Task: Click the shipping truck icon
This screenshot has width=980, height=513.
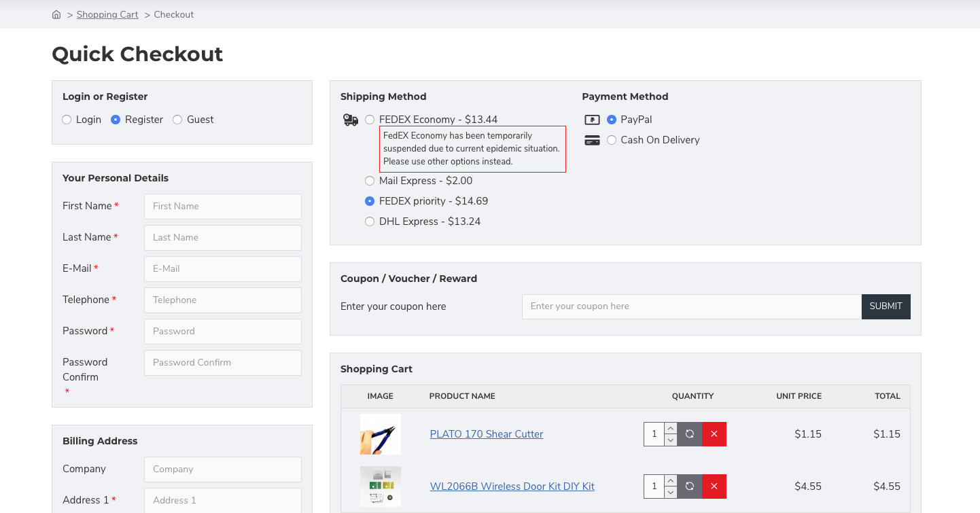Action: [x=351, y=120]
